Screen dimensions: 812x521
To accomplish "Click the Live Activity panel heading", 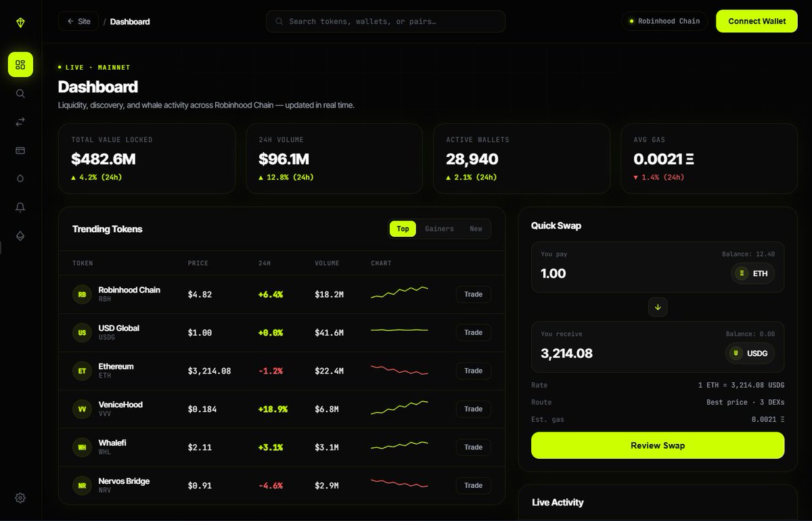I will (558, 502).
